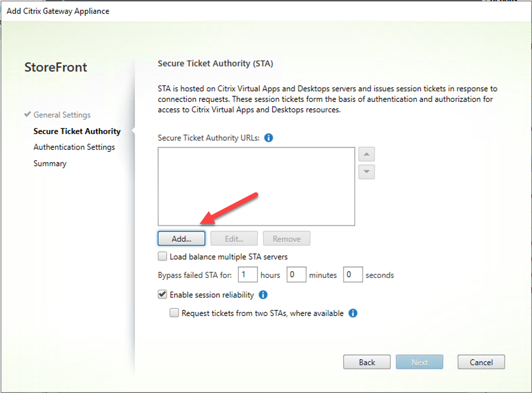The height and width of the screenshot is (393, 532).
Task: Untick the Enable session reliability checkbox
Action: coord(163,294)
